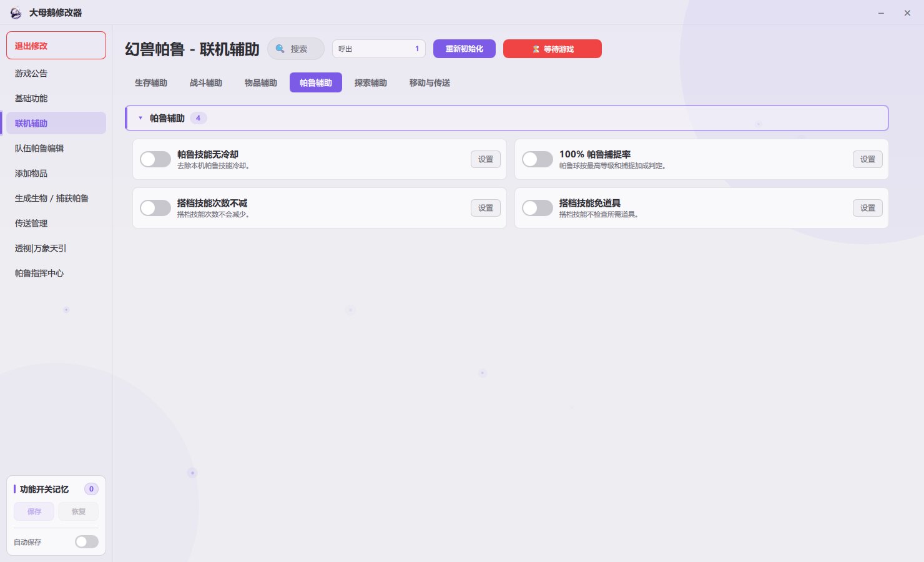Open 设置 for 搭档技能次数不减
The width and height of the screenshot is (924, 562).
pos(486,208)
